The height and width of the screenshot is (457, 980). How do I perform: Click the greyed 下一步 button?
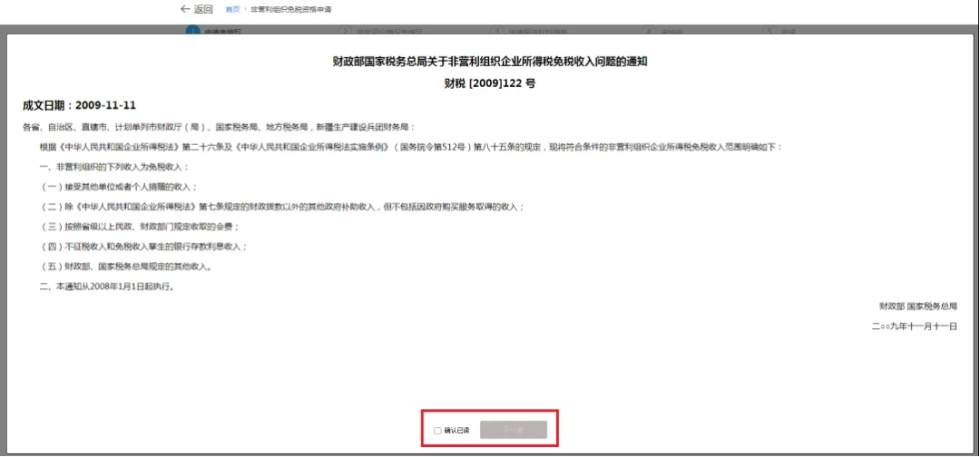[514, 430]
